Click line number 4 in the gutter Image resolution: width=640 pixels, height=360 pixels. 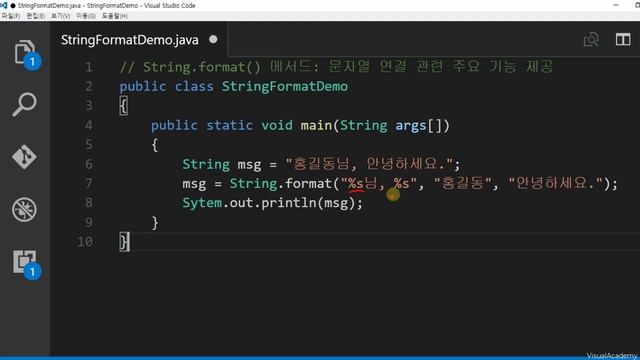pyautogui.click(x=89, y=125)
